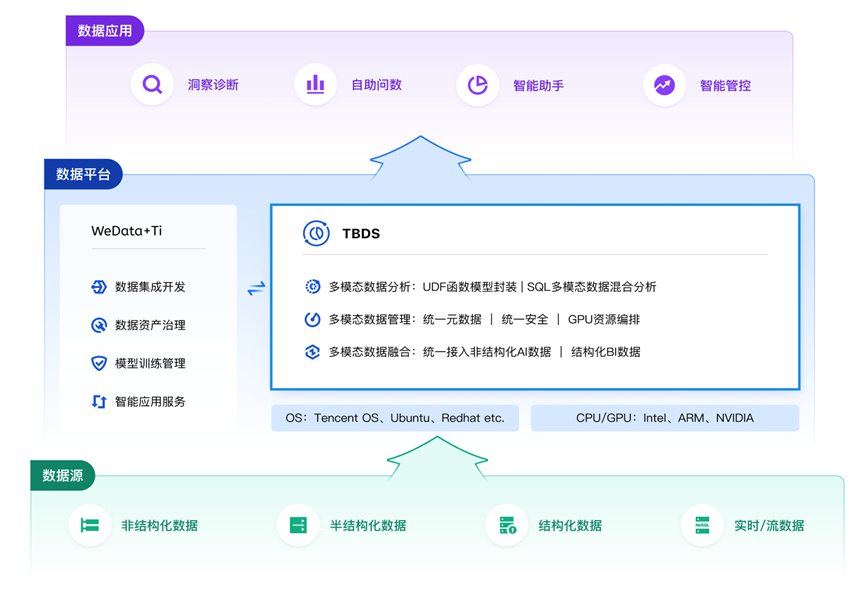Click the CPU/GPU: Intel, ARM, NVIDIA box
This screenshot has width=866, height=593.
point(664,418)
